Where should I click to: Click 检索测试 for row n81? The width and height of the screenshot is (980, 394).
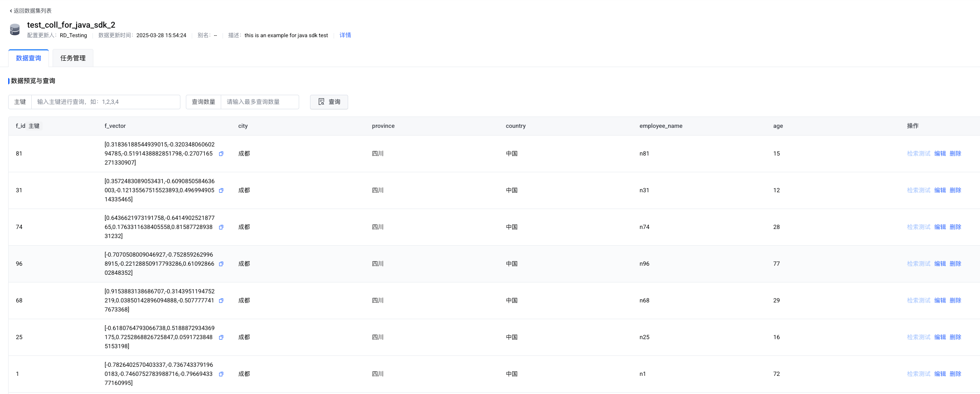point(919,154)
